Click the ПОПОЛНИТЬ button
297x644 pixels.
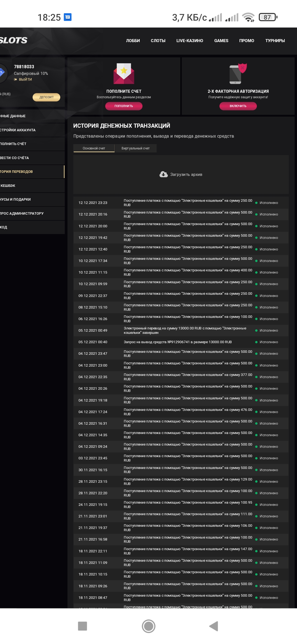coord(124,106)
